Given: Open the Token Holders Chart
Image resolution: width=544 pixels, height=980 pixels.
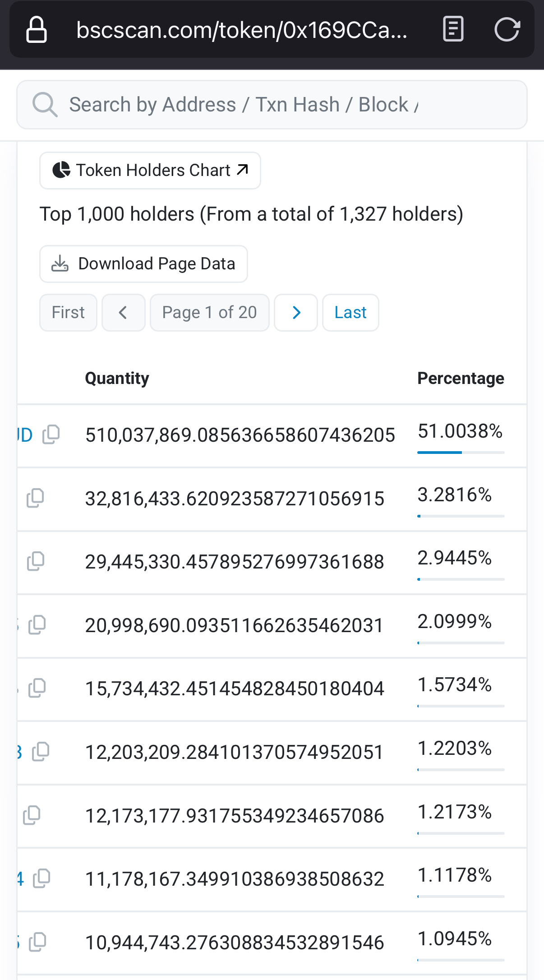Looking at the screenshot, I should [x=150, y=171].
